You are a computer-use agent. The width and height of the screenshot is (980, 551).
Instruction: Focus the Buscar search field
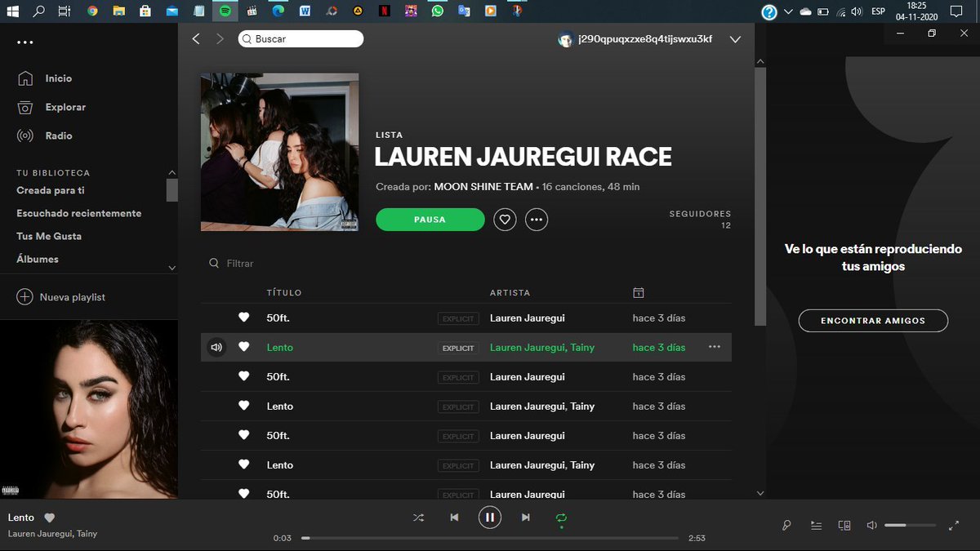coord(301,39)
